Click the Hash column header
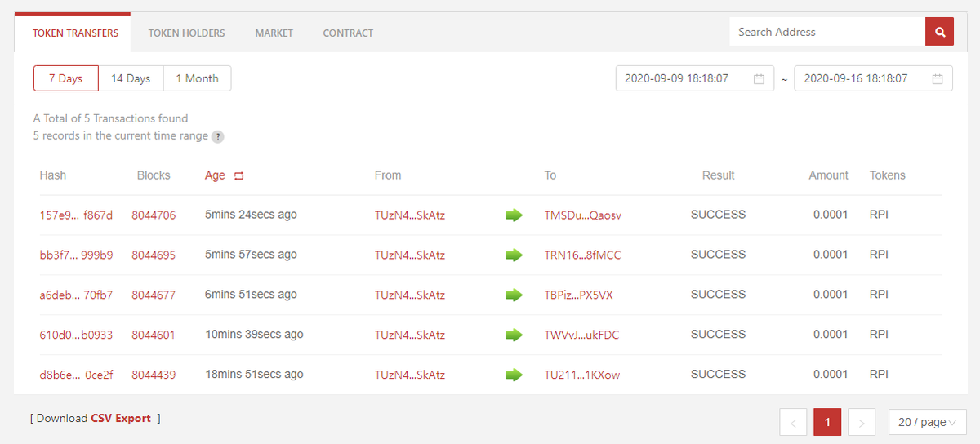The height and width of the screenshot is (444, 980). click(53, 175)
